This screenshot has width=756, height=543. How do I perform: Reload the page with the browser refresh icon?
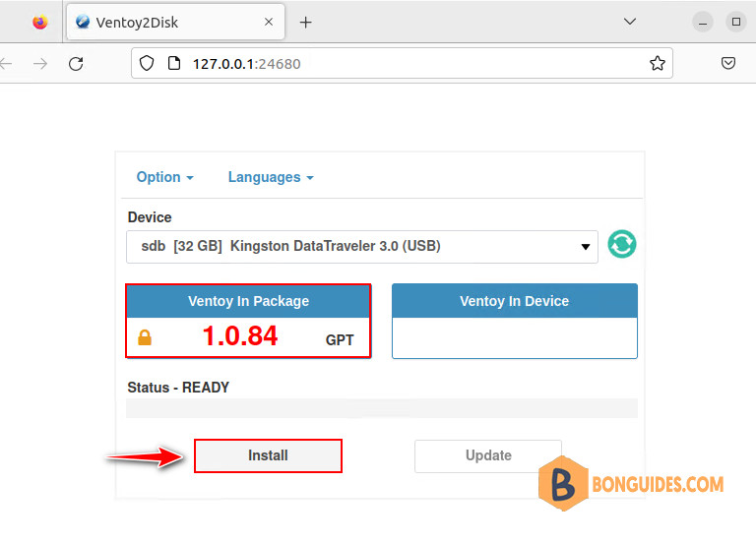click(76, 64)
